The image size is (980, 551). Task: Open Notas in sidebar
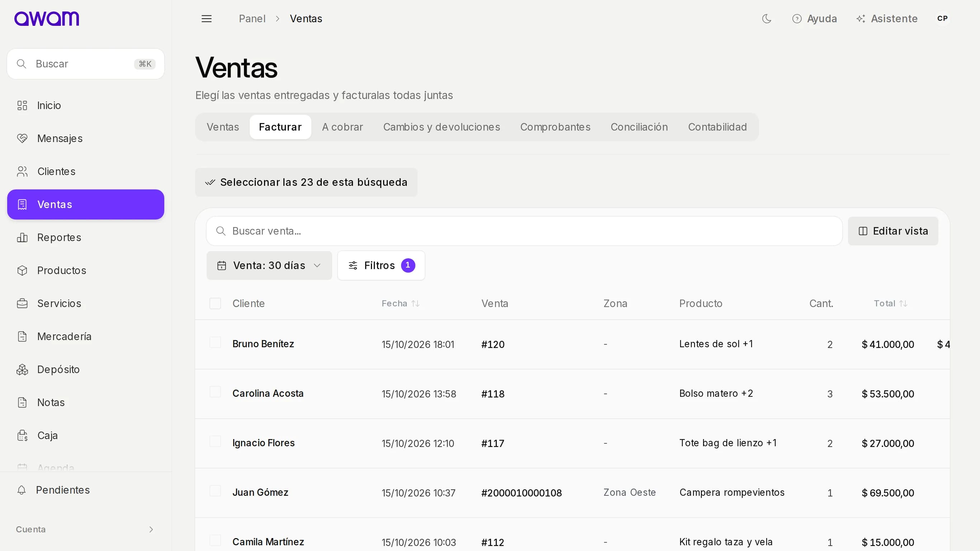coord(86,402)
